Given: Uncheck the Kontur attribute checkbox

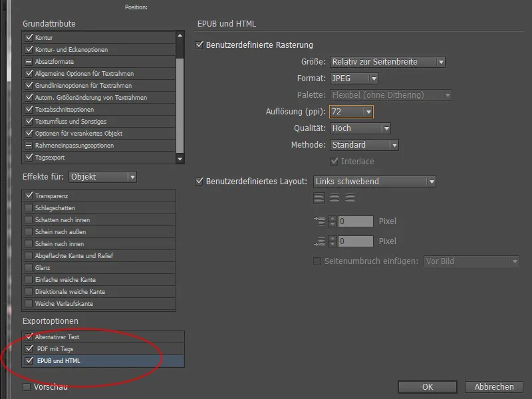Looking at the screenshot, I should click(29, 37).
